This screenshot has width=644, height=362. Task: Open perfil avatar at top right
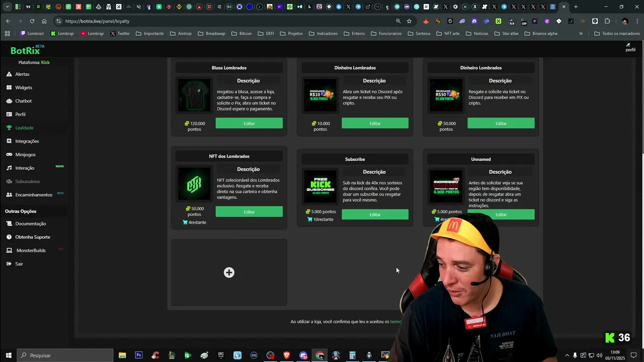(630, 48)
